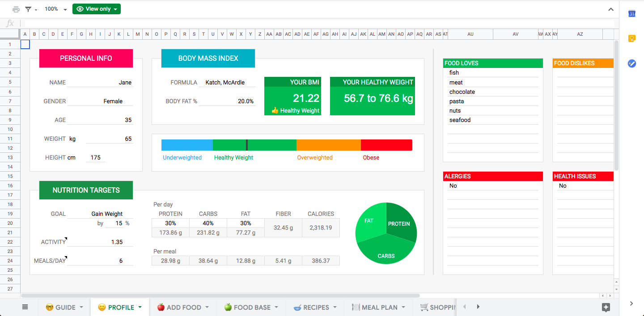
Task: Click the orange Overweighted bar segment
Action: 329,145
